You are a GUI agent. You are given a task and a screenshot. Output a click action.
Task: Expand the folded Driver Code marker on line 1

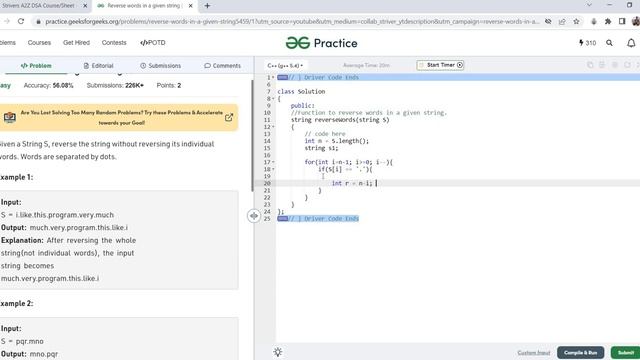coord(282,77)
